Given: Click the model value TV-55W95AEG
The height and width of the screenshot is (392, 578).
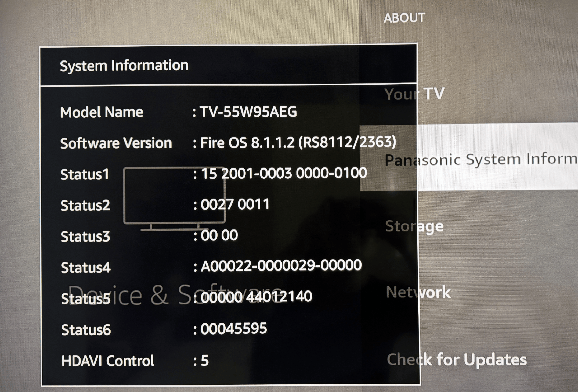Looking at the screenshot, I should [248, 112].
